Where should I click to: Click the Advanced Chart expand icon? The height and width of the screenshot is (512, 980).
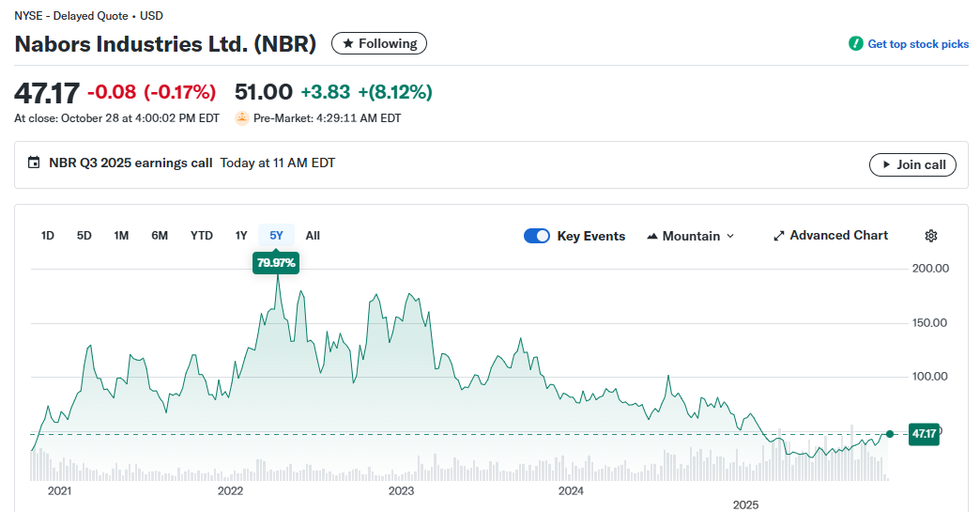[778, 236]
